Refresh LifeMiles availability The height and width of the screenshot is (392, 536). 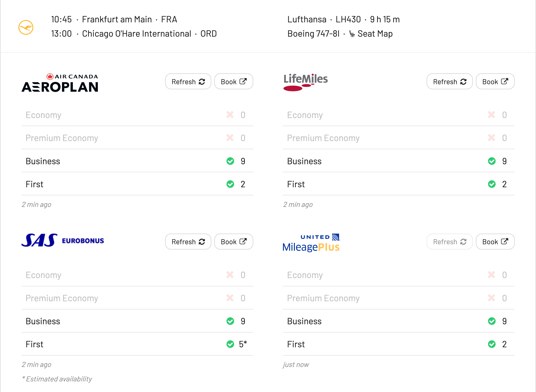pos(449,82)
